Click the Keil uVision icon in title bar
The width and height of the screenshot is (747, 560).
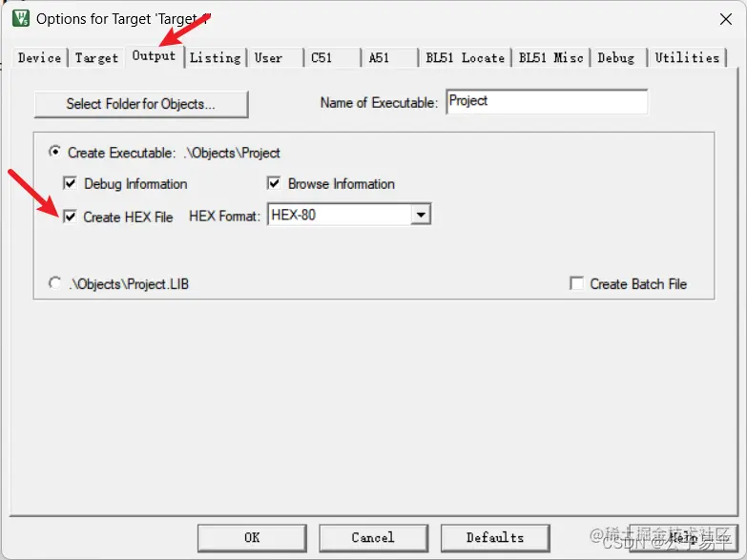(21, 18)
